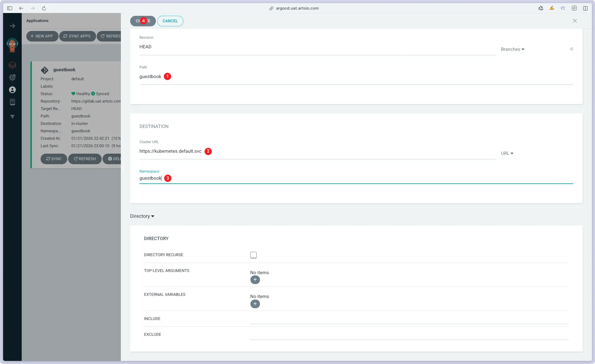This screenshot has width=595, height=364.
Task: Click the filter funnel icon in sidebar
Action: coord(12,117)
